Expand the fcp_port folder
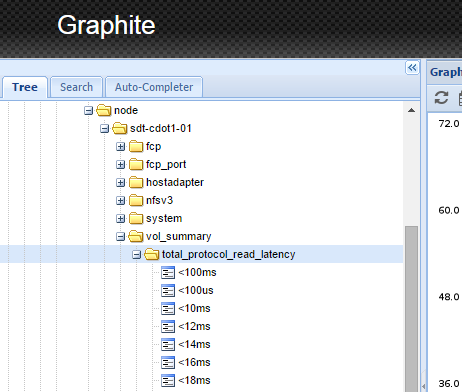Screen dimensions: 462x392 click(x=120, y=164)
